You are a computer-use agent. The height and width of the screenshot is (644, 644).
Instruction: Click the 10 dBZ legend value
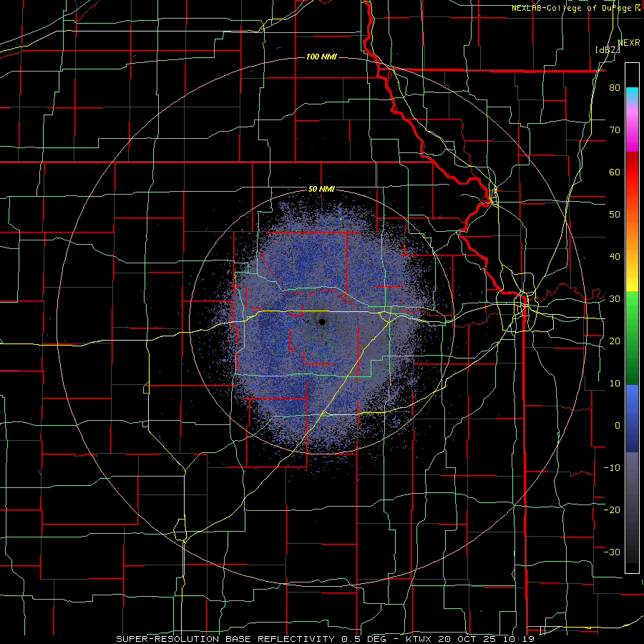pyautogui.click(x=615, y=384)
